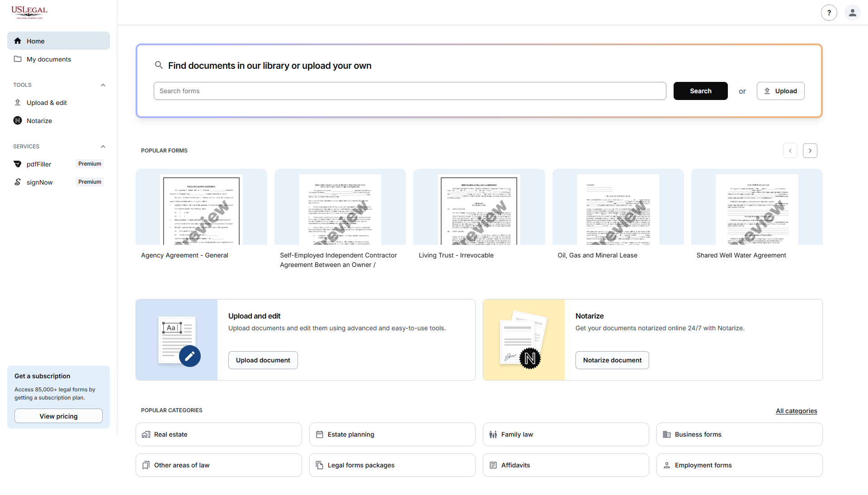Show next popular forms with right arrow
The height and width of the screenshot is (495, 868).
point(810,151)
